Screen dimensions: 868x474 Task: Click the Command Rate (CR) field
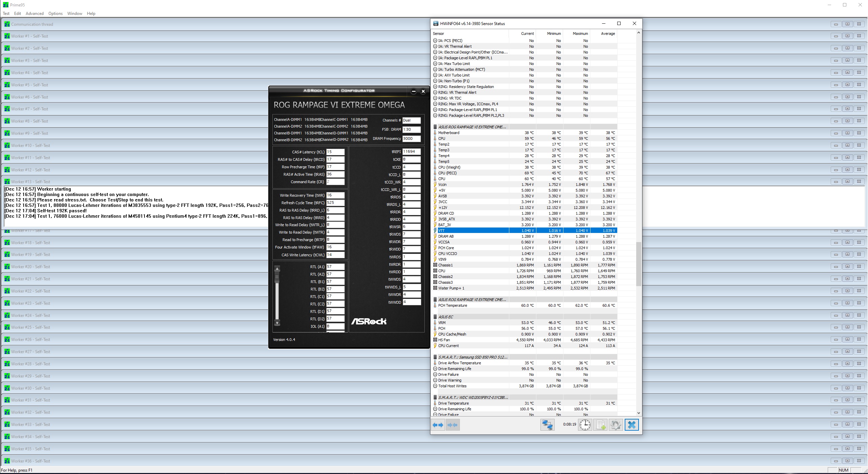(x=335, y=182)
